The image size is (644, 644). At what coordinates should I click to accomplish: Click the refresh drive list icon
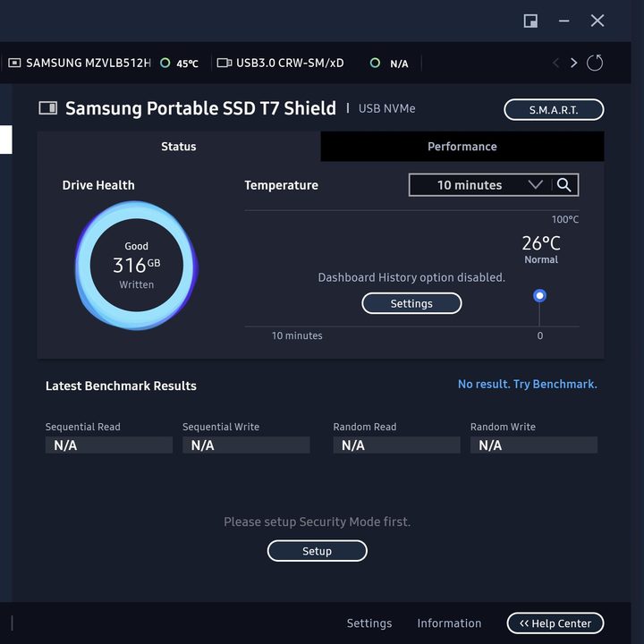[x=595, y=63]
